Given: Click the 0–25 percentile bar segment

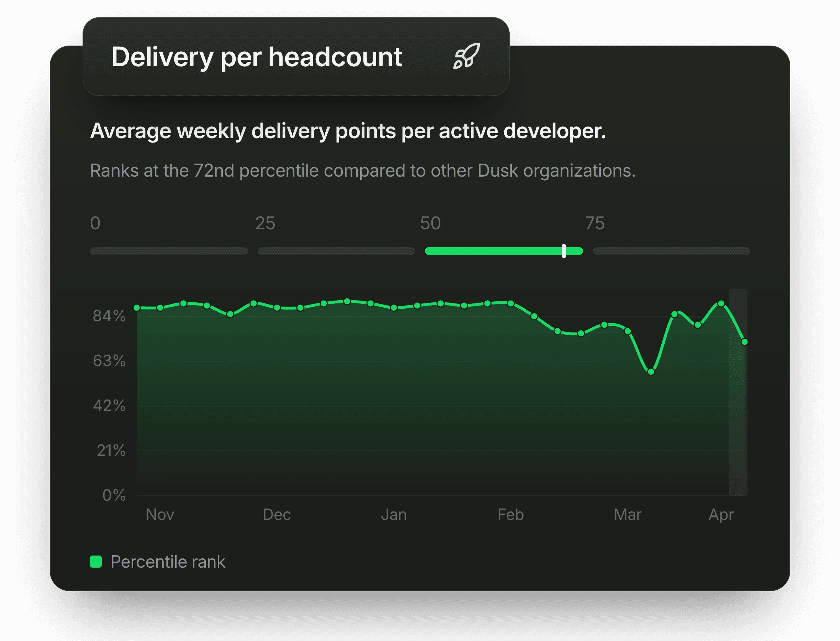Looking at the screenshot, I should [168, 251].
